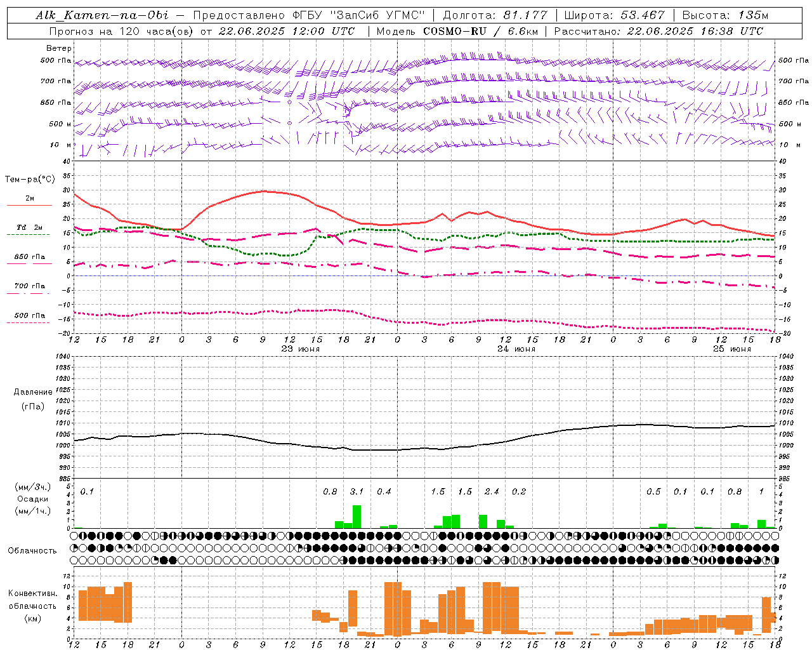
Task: Select the longitude value Долгота: 81.177
Action: click(495, 15)
